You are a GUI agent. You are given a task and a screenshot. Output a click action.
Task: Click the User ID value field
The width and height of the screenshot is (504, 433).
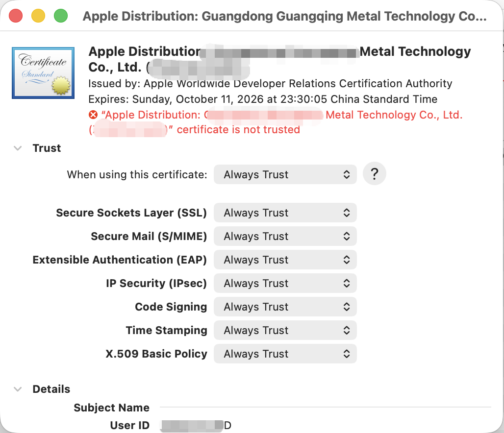(x=196, y=425)
